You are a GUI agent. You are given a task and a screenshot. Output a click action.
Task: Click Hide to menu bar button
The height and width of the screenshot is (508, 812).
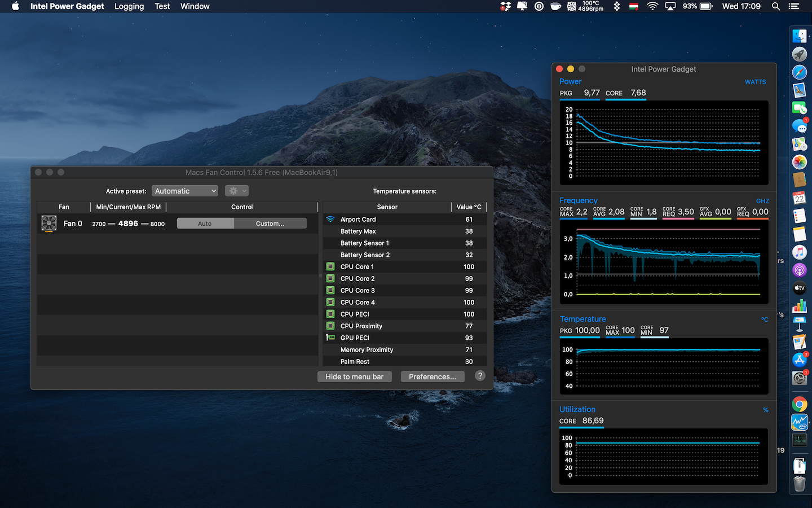[x=355, y=376]
